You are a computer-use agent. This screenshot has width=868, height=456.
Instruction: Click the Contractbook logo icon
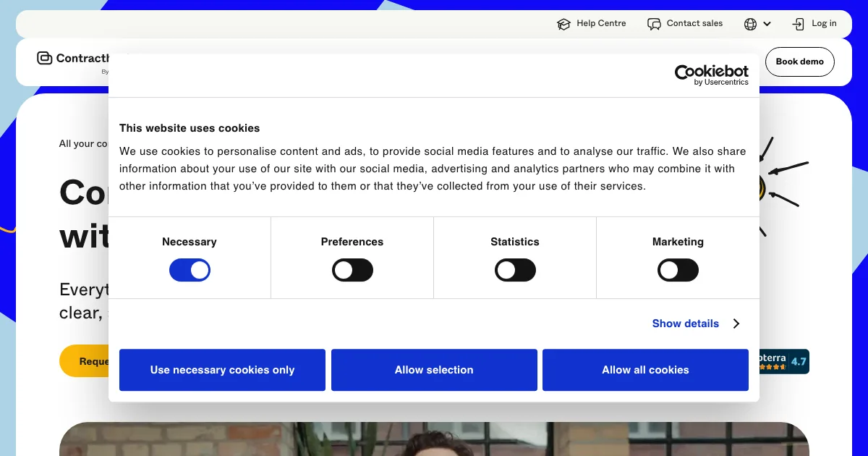click(x=45, y=59)
